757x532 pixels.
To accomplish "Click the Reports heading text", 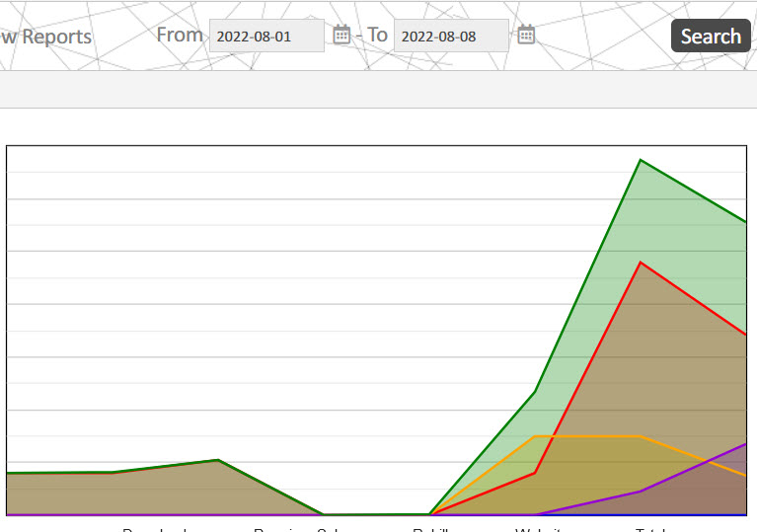I will [49, 38].
